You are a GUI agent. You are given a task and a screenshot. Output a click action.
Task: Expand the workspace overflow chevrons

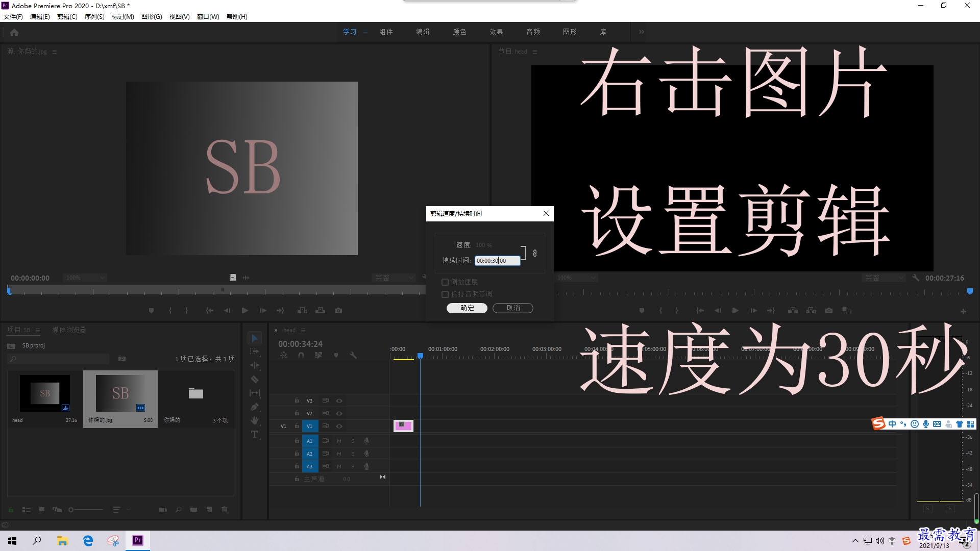coord(641,32)
